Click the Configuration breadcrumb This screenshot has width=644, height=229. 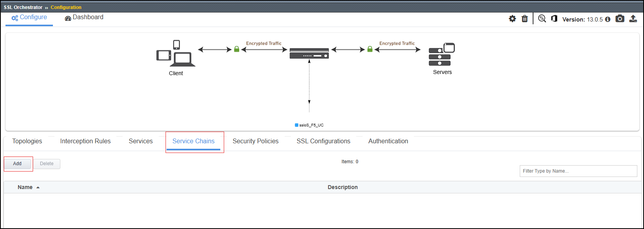point(66,7)
